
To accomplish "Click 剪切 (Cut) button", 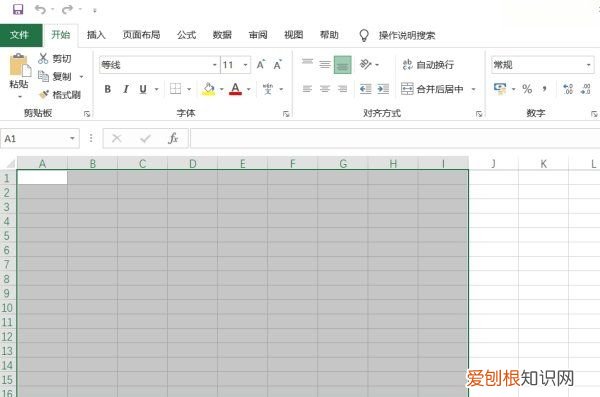I will coord(55,59).
